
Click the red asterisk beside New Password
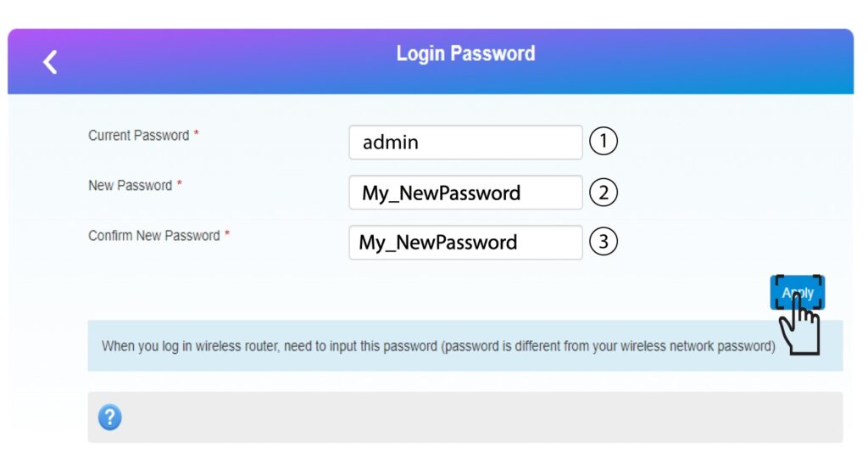(180, 184)
